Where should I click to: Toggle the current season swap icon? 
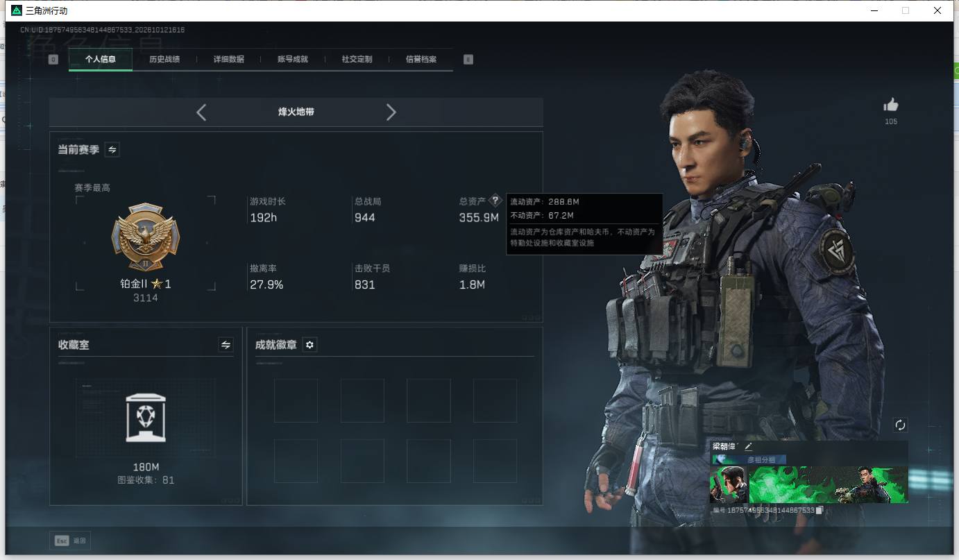[112, 149]
